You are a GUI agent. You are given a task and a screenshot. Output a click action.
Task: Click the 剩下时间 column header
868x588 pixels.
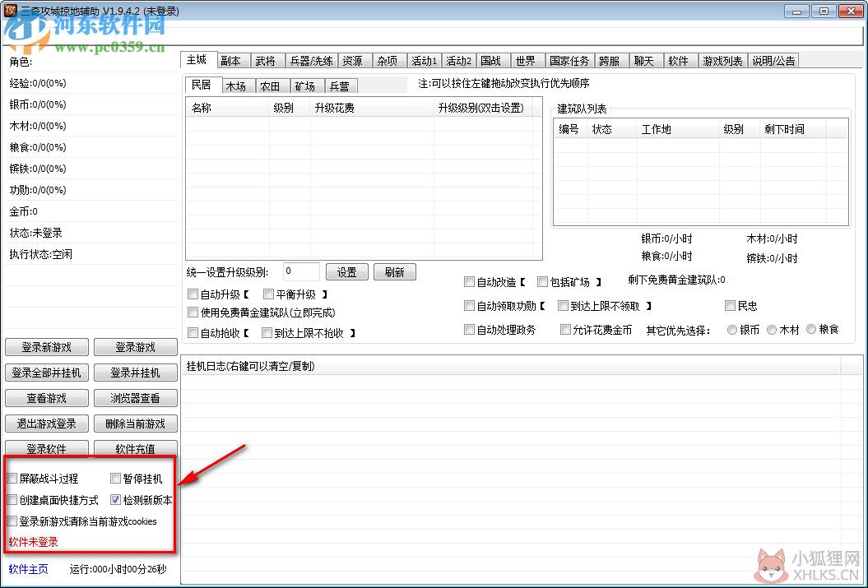click(x=792, y=129)
